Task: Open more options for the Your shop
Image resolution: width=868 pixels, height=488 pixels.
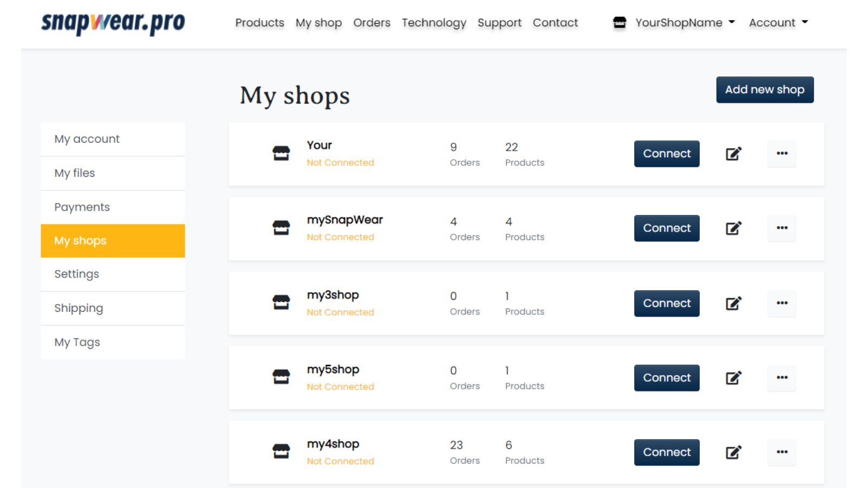Action: [782, 153]
